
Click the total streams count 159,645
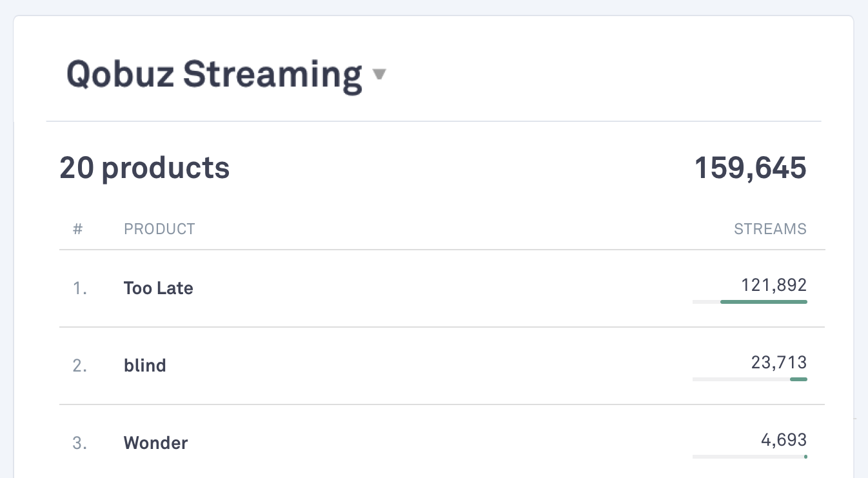(x=750, y=168)
